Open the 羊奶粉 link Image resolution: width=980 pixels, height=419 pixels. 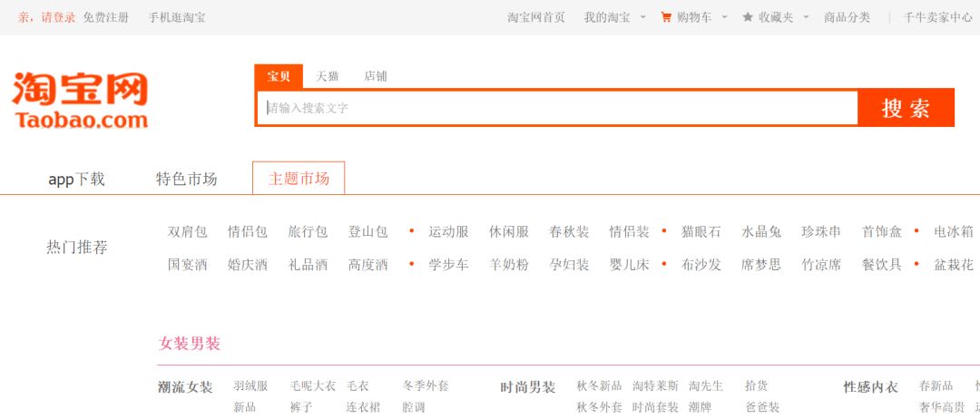click(x=509, y=265)
